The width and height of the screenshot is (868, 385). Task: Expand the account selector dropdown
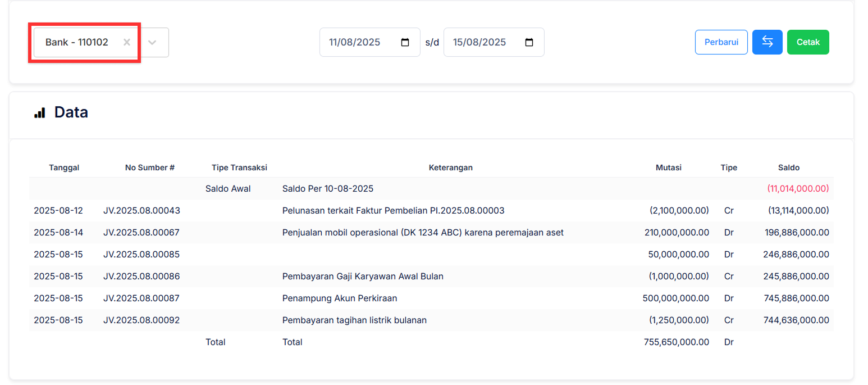point(153,42)
